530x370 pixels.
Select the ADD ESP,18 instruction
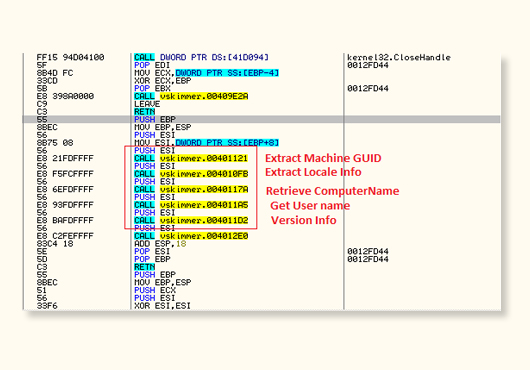[x=160, y=244]
